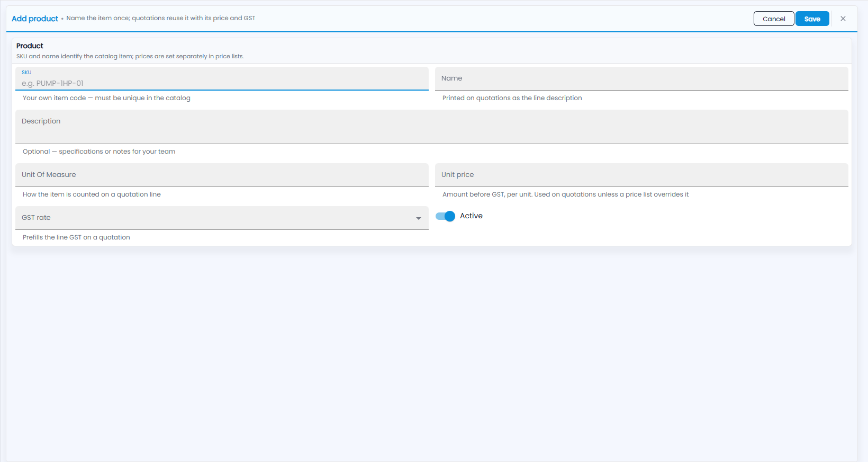This screenshot has width=868, height=462.
Task: Focus the SKU input field
Action: pyautogui.click(x=222, y=78)
